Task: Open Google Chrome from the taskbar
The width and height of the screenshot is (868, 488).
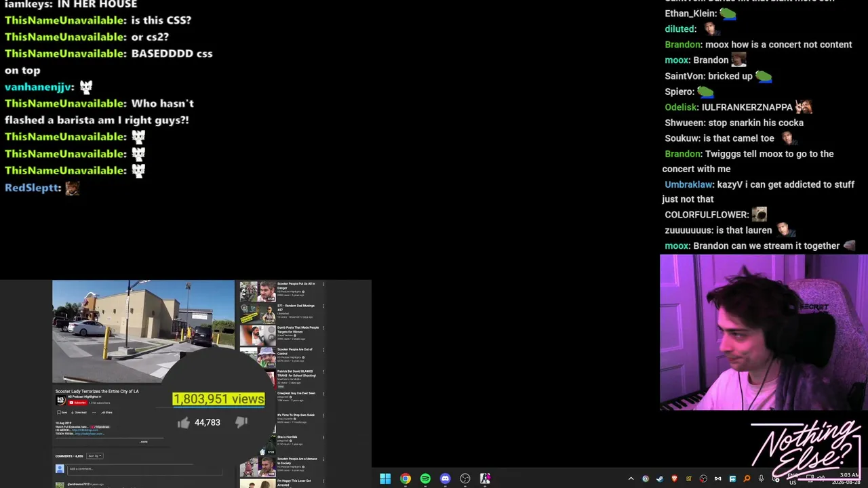Action: click(x=405, y=479)
